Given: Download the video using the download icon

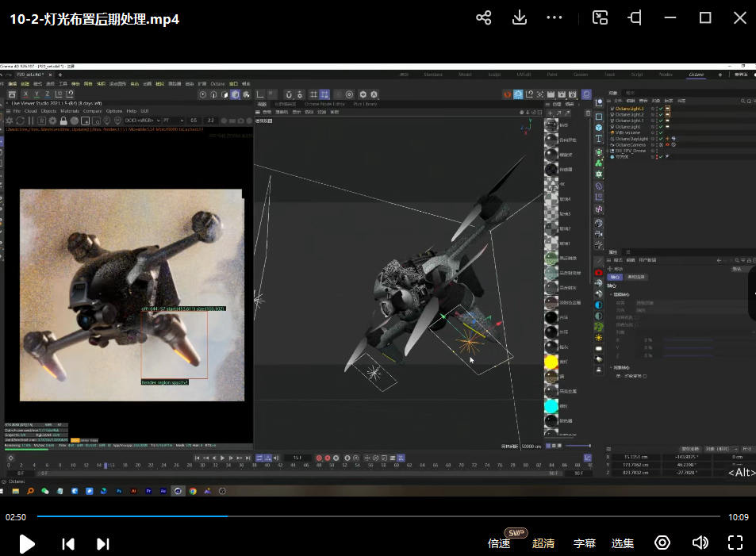Looking at the screenshot, I should coord(520,18).
